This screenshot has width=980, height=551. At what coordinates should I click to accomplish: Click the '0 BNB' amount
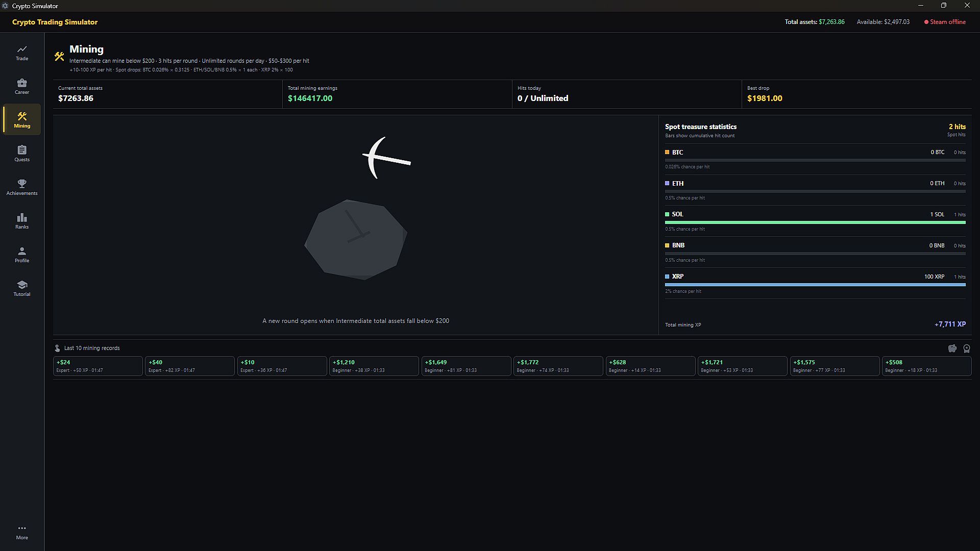point(937,245)
